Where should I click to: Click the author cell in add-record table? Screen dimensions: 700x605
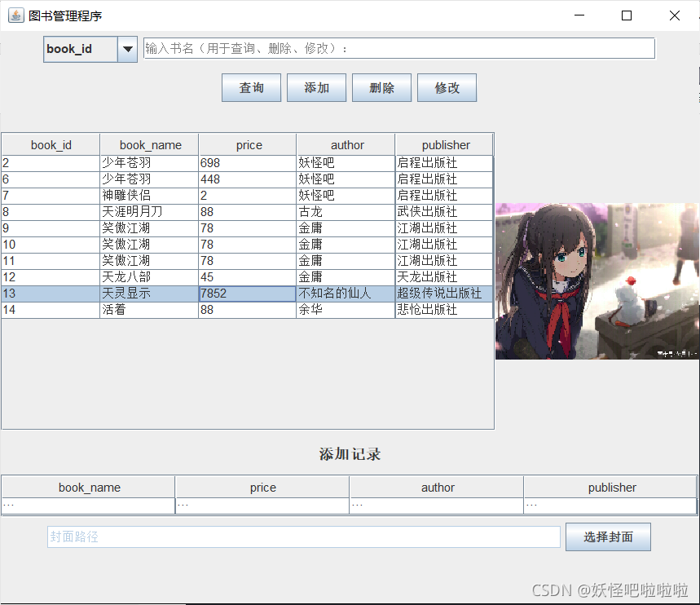[x=437, y=506]
